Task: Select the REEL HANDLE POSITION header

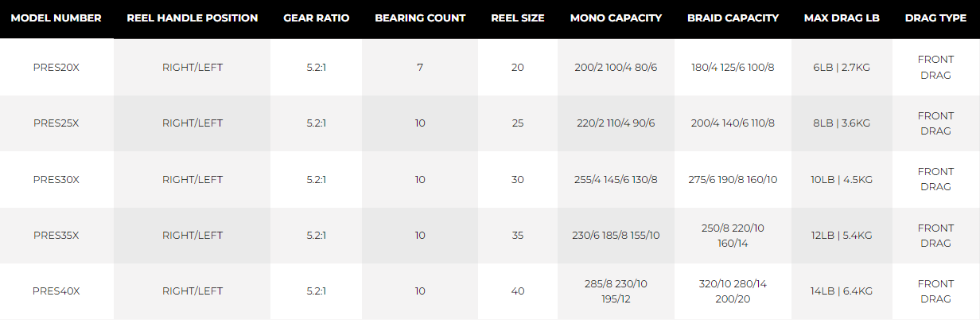Action: 192,18
